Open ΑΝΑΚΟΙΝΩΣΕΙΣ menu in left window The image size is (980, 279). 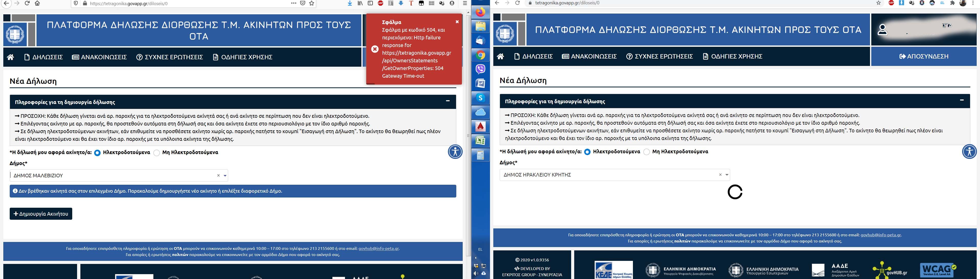point(99,57)
